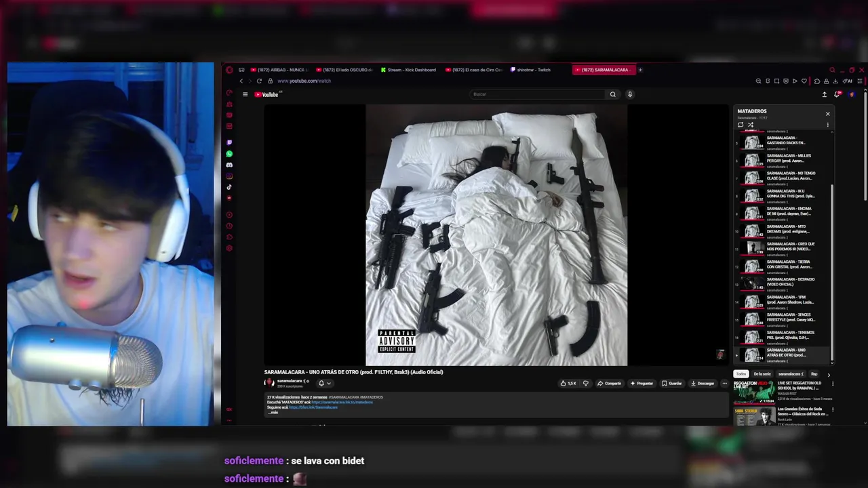Close the MATADEROS playlist panel
Image resolution: width=868 pixels, height=488 pixels.
pos(827,113)
